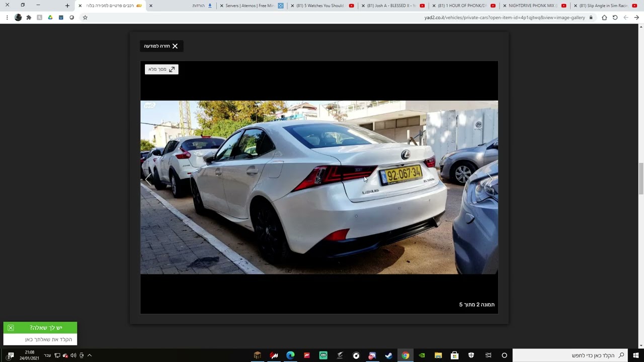Open the Extensions puzzle icon
This screenshot has height=362, width=644.
(x=29, y=18)
